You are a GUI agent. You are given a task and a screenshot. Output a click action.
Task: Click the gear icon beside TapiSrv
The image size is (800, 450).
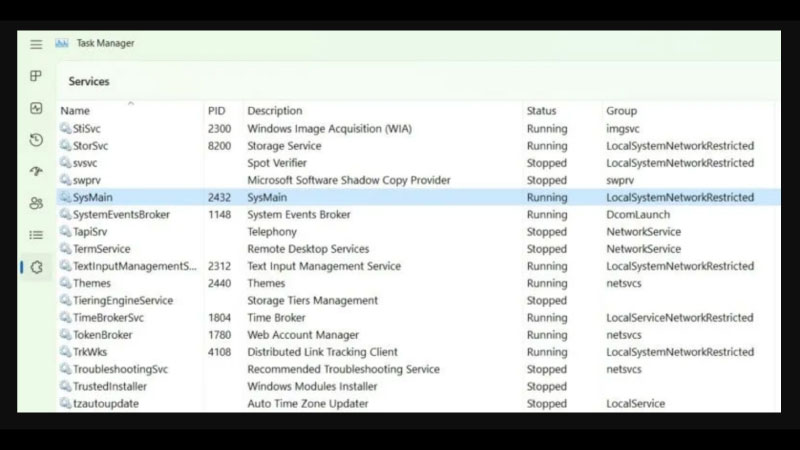point(65,231)
